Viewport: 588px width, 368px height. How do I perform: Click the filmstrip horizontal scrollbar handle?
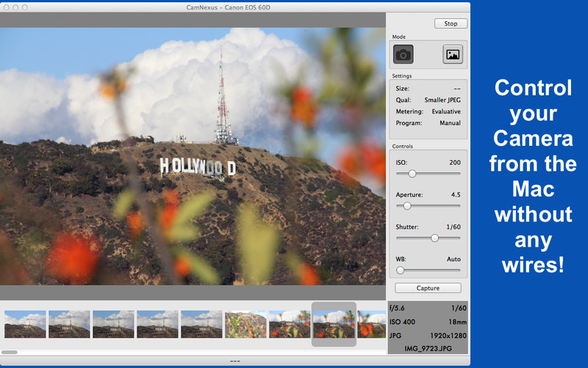10,353
